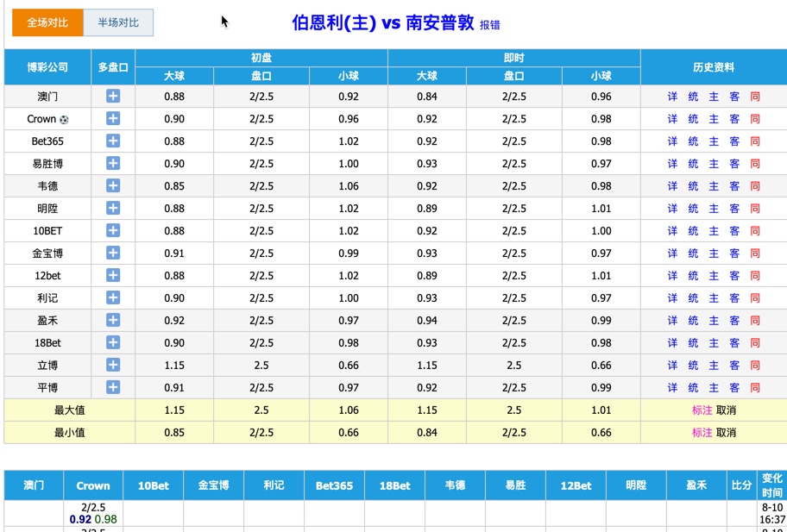The height and width of the screenshot is (532, 787).
Task: Click Bet365 column header in lower table
Action: coord(334,485)
